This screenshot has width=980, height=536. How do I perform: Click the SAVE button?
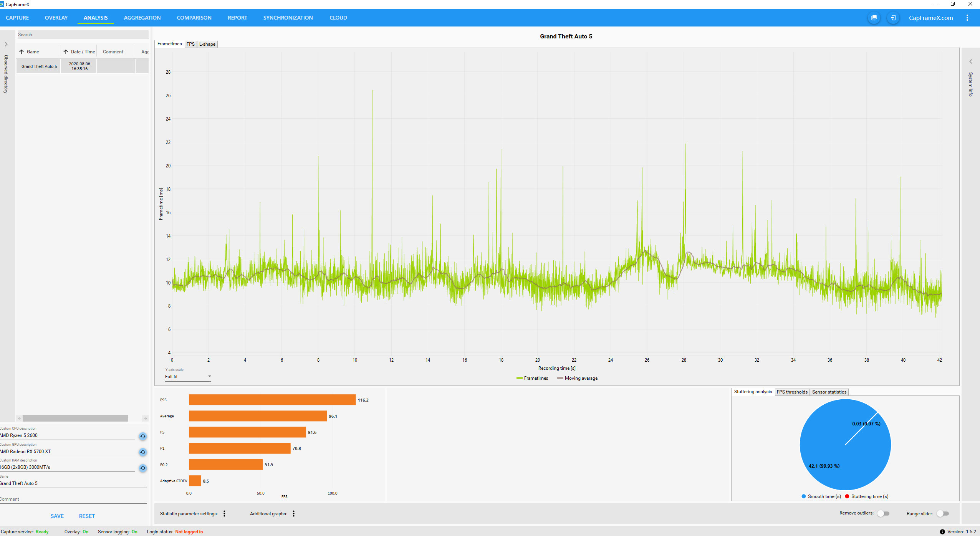point(57,516)
